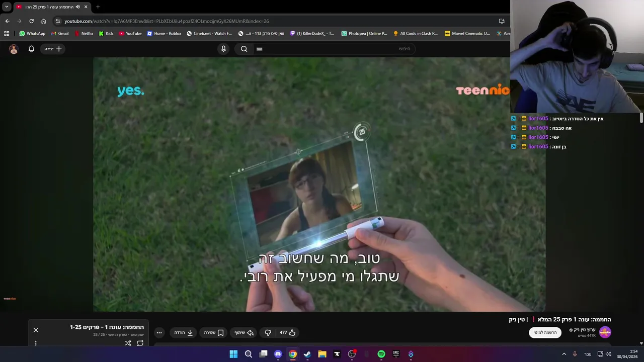Open the KillerDudeX_ Twitch bookmark
Image resolution: width=644 pixels, height=362 pixels.
(312, 34)
